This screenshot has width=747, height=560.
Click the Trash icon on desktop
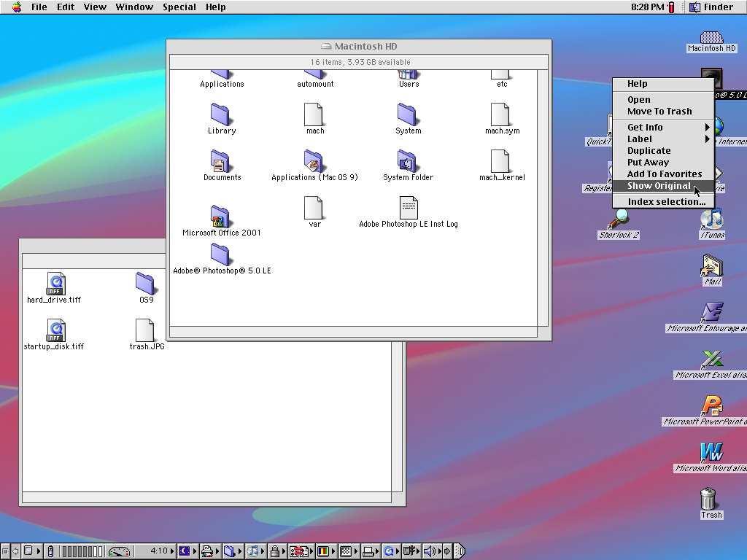tap(708, 499)
